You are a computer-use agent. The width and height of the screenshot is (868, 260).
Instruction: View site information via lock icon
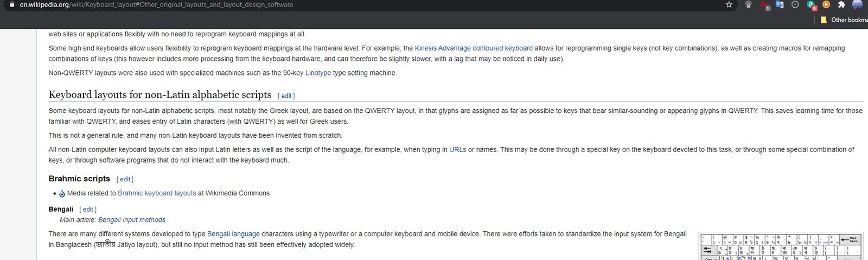12,4
